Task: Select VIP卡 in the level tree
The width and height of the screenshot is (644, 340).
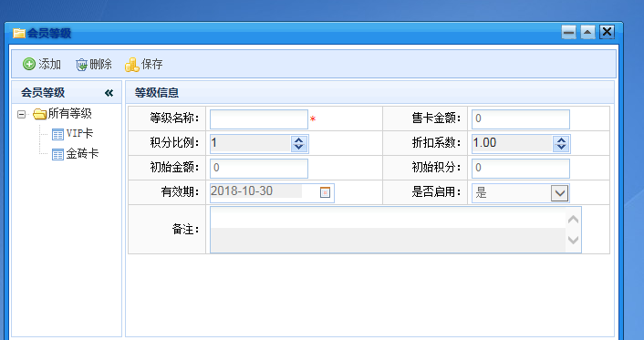Action: coord(73,133)
